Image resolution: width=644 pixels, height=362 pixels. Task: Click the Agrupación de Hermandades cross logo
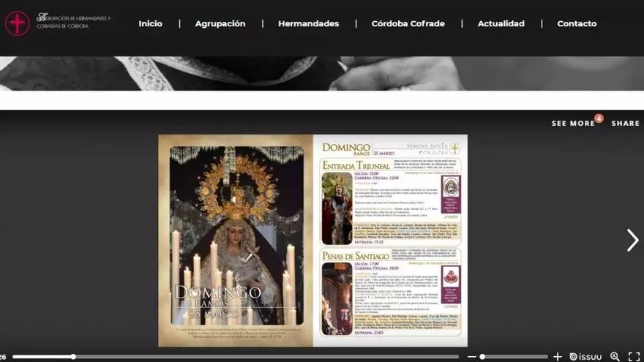pyautogui.click(x=17, y=23)
